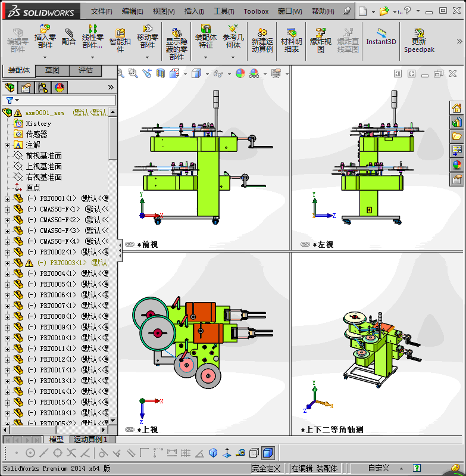Select History item in feature tree
The image size is (466, 476).
pyautogui.click(x=39, y=123)
